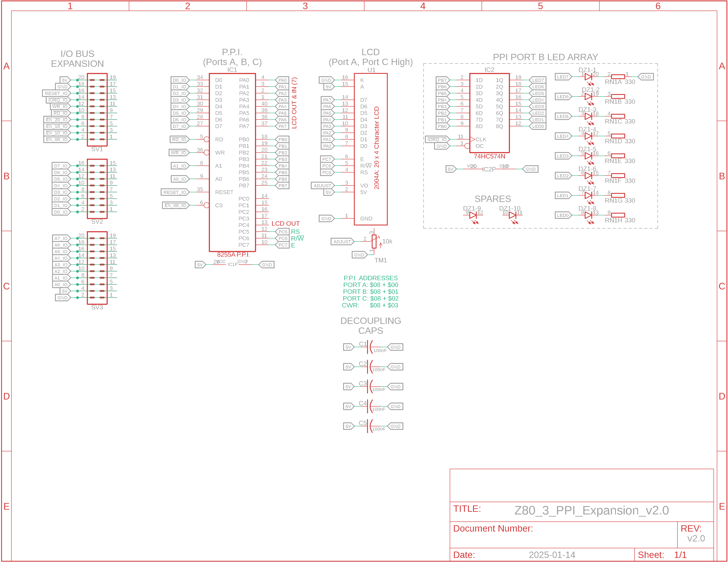Select the TM1 10k trimmer potentiometer
This screenshot has height=563, width=728.
374,241
